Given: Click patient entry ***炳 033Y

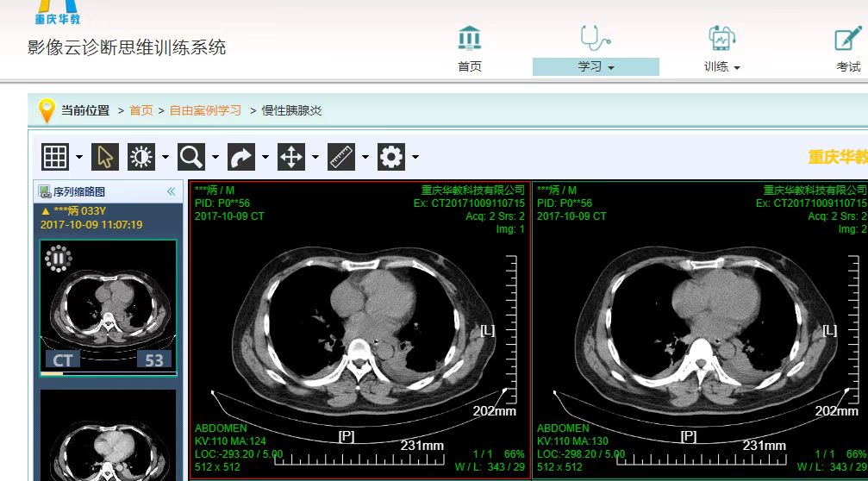Looking at the screenshot, I should tap(73, 211).
